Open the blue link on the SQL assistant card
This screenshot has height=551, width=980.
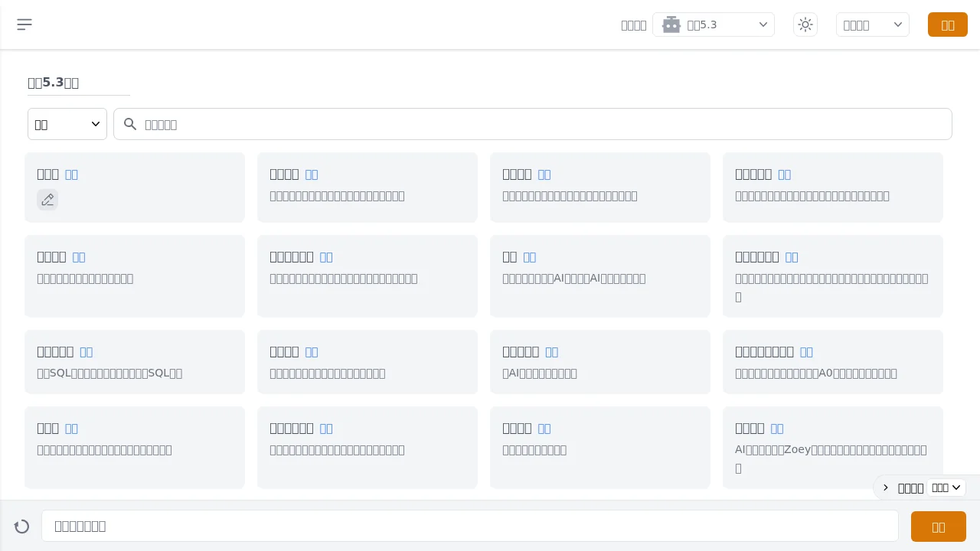click(x=86, y=351)
